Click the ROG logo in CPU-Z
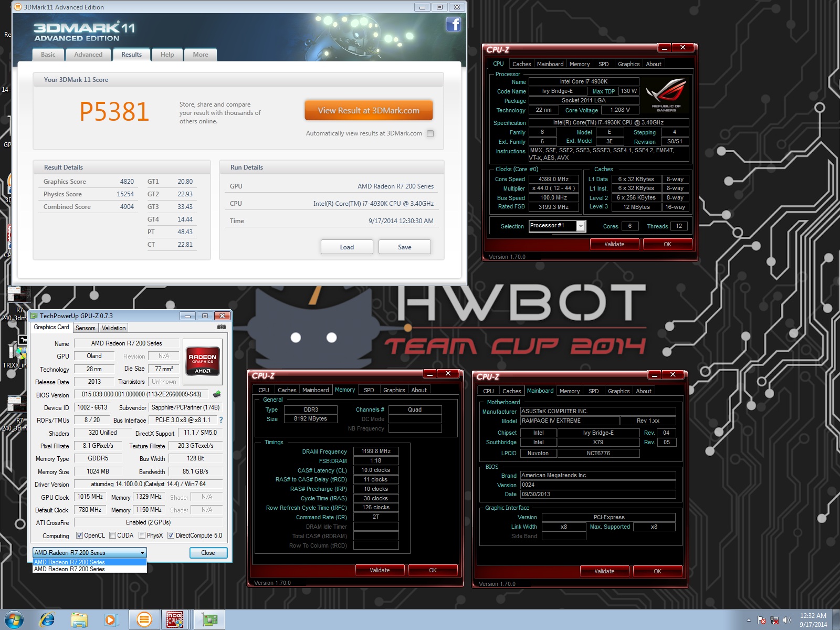840x630 pixels. [x=666, y=95]
